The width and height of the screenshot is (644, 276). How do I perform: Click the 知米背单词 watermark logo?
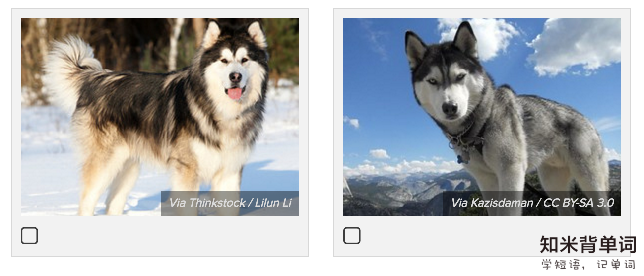[x=588, y=245]
